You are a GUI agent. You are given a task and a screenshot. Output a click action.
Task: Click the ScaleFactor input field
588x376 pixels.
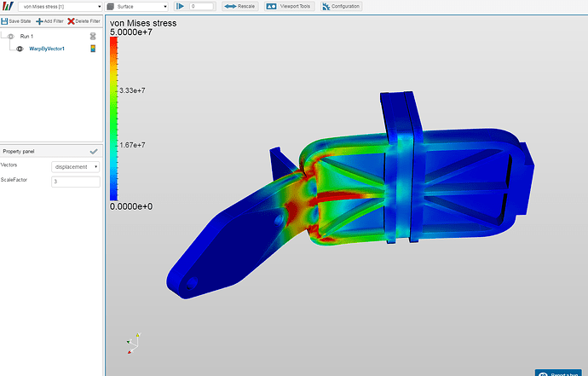[x=76, y=182]
